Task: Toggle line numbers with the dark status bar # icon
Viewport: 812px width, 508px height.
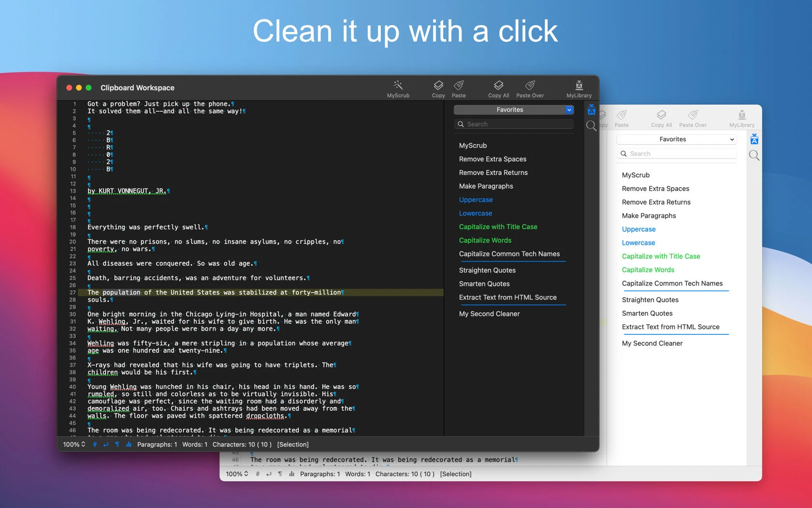Action: click(95, 445)
